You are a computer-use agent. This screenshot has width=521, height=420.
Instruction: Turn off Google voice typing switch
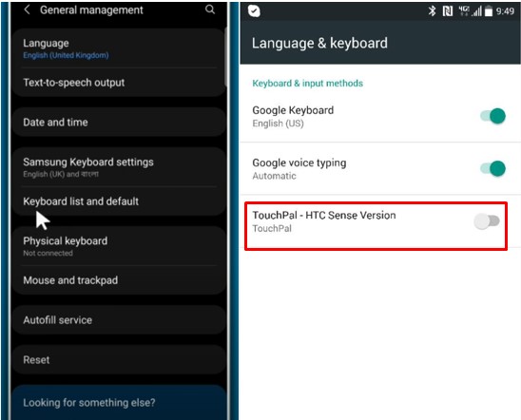click(x=493, y=168)
